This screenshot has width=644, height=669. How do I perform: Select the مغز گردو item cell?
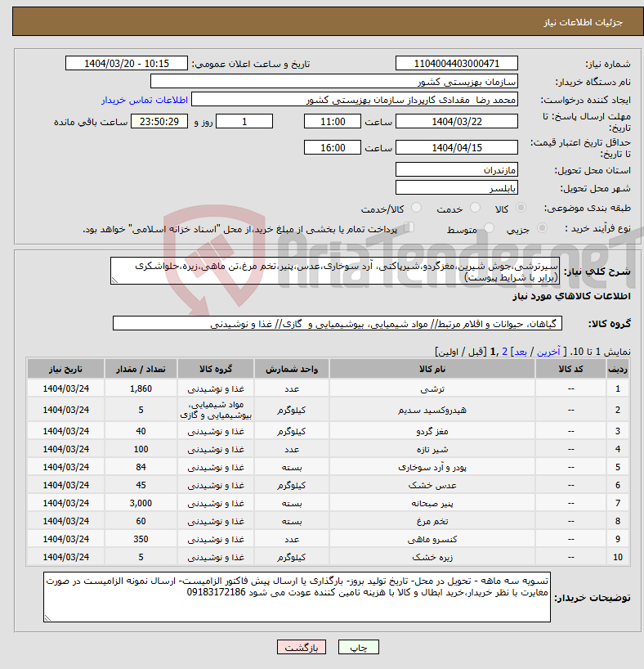(x=432, y=431)
